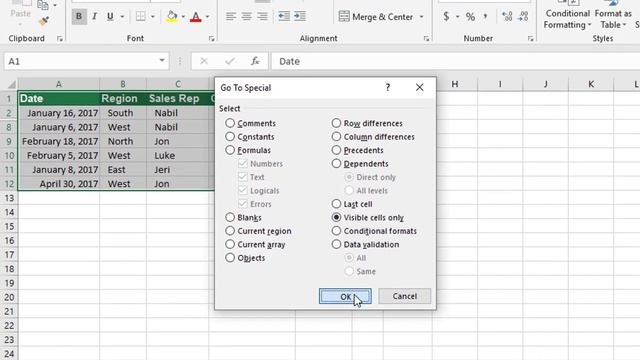The height and width of the screenshot is (360, 640).
Task: Decrease indent
Action: (284, 16)
